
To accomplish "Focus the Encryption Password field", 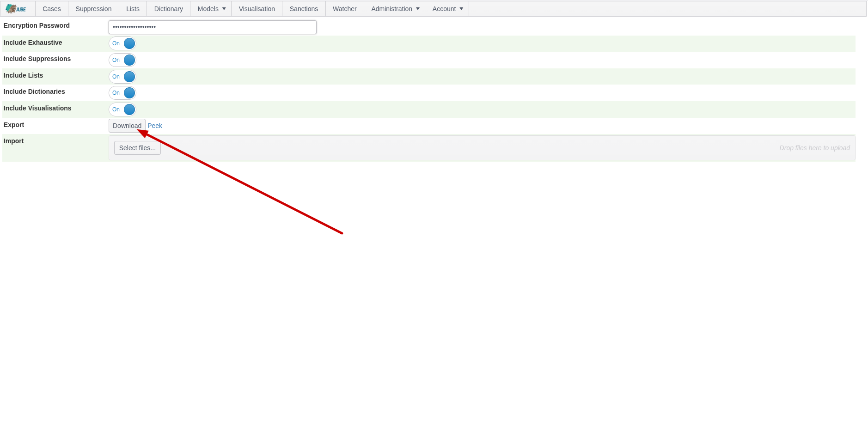I will click(213, 27).
